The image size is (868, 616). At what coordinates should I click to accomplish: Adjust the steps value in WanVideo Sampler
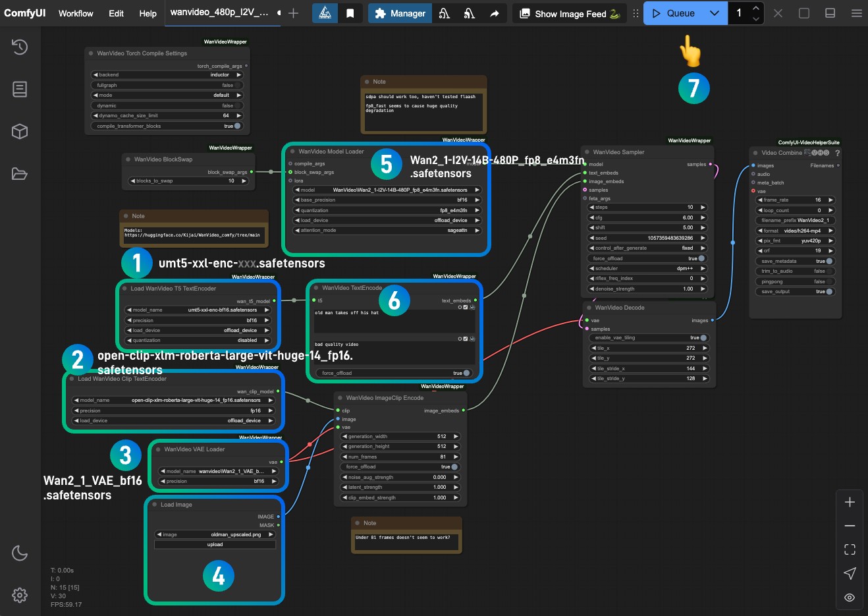click(647, 207)
